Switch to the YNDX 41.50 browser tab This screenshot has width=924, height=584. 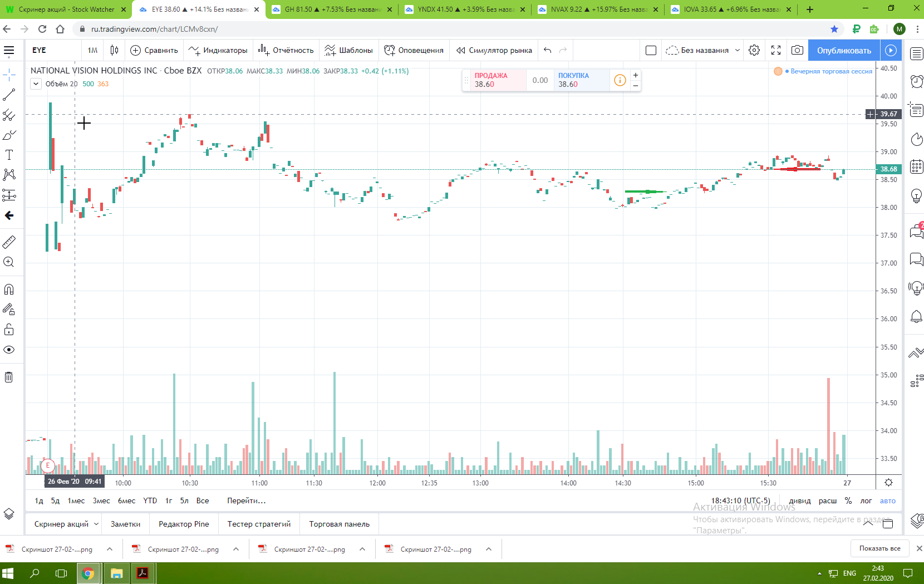click(465, 9)
